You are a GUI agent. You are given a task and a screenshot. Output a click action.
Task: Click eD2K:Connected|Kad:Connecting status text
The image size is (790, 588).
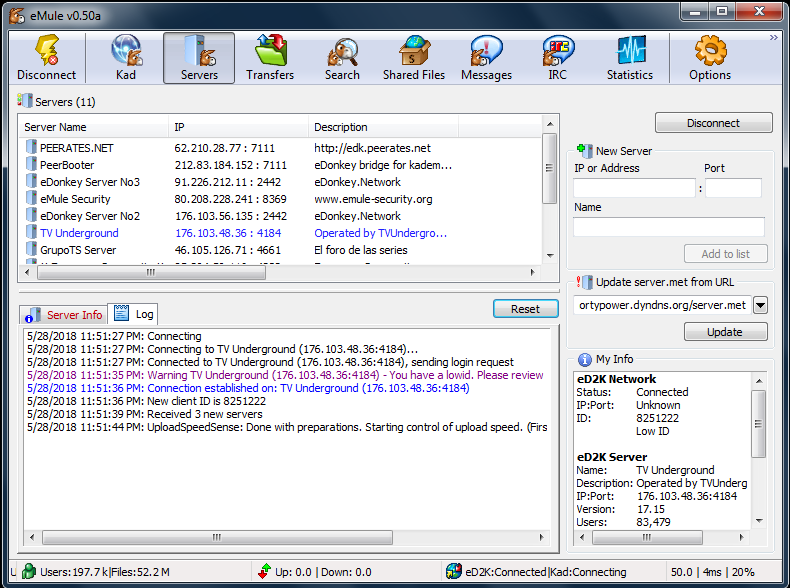[x=546, y=572]
